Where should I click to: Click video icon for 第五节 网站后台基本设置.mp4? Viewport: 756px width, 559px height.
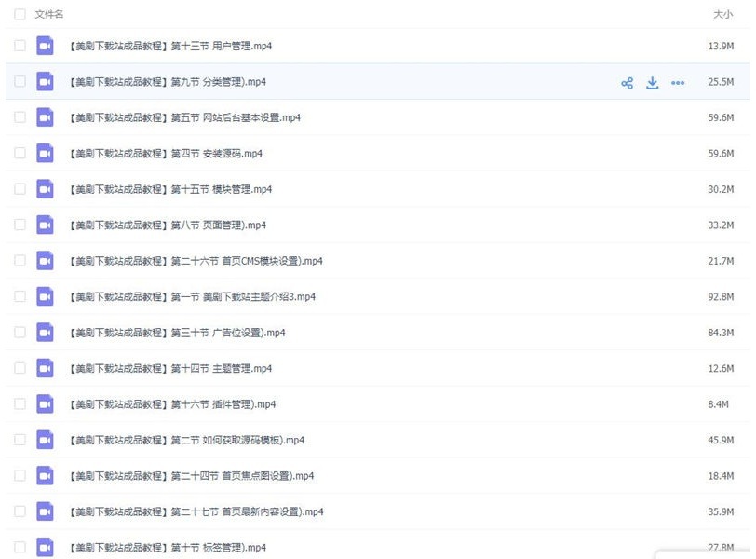(45, 117)
